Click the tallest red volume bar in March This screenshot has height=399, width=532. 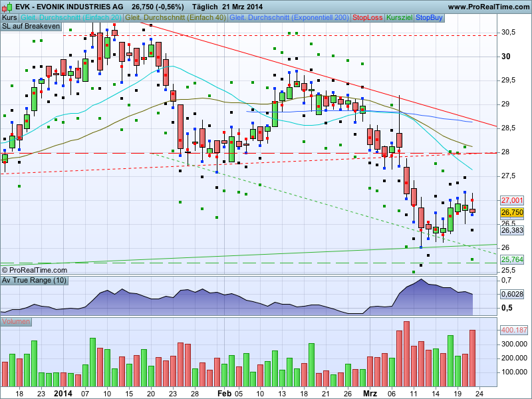[x=406, y=354]
